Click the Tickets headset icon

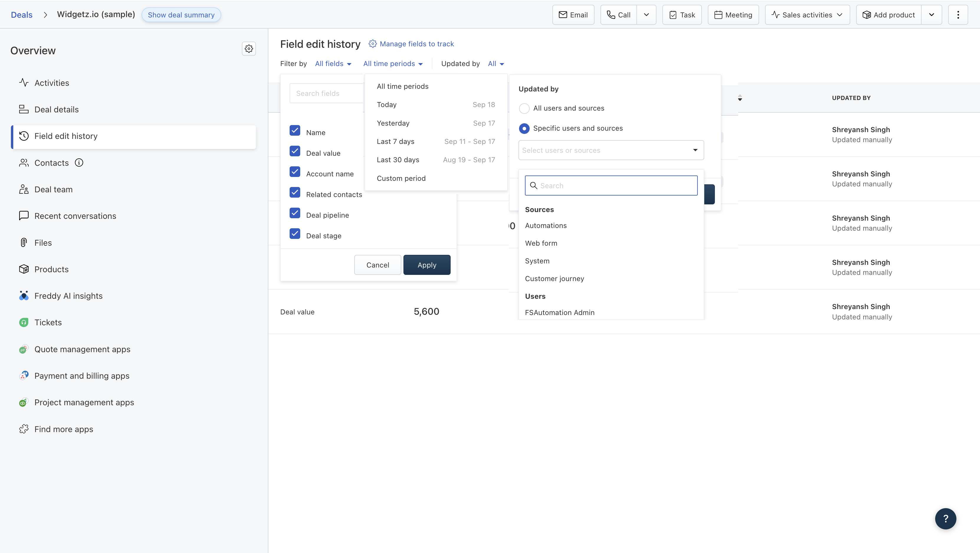pyautogui.click(x=24, y=323)
